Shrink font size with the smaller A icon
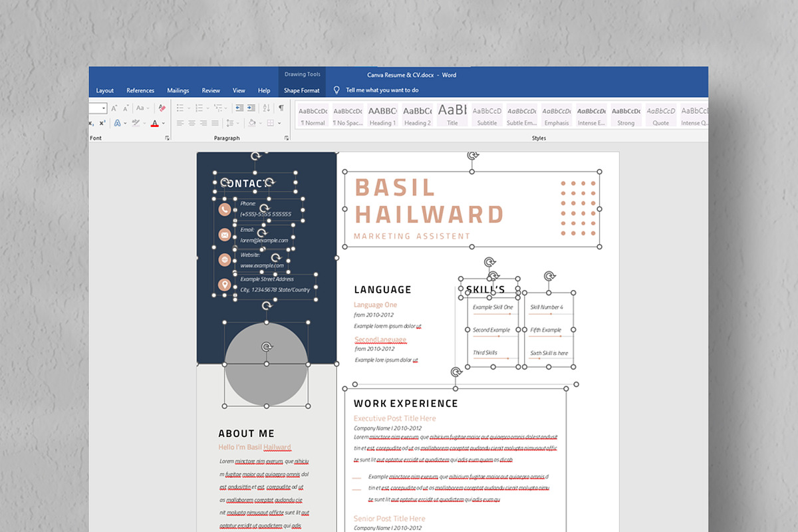The image size is (798, 532). click(x=126, y=108)
